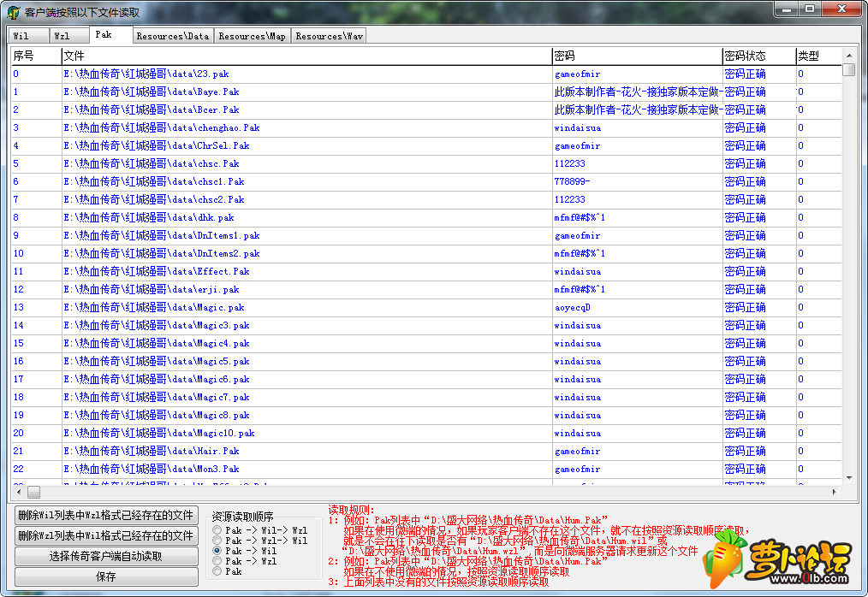Screen dimensions: 868x597
Task: Select row with file Magic7.pak
Action: pyautogui.click(x=426, y=397)
